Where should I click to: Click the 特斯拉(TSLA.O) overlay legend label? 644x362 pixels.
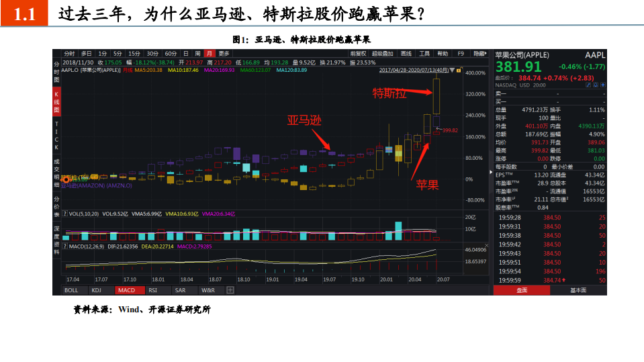point(80,177)
